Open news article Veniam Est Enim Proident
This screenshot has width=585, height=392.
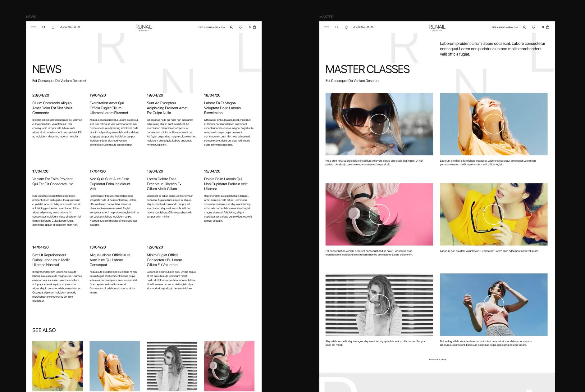(x=53, y=182)
